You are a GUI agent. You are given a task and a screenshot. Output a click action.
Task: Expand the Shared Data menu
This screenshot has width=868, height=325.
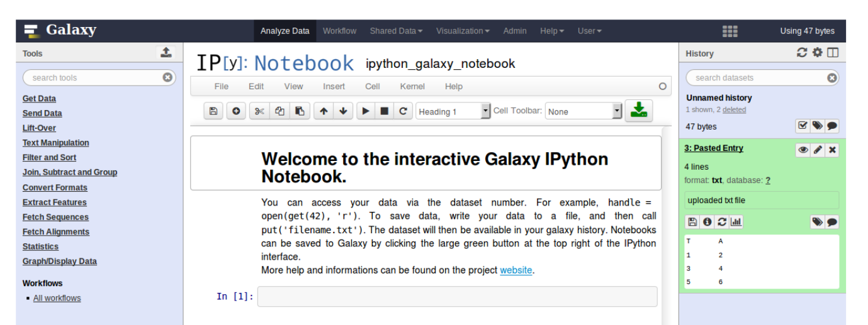pyautogui.click(x=396, y=31)
